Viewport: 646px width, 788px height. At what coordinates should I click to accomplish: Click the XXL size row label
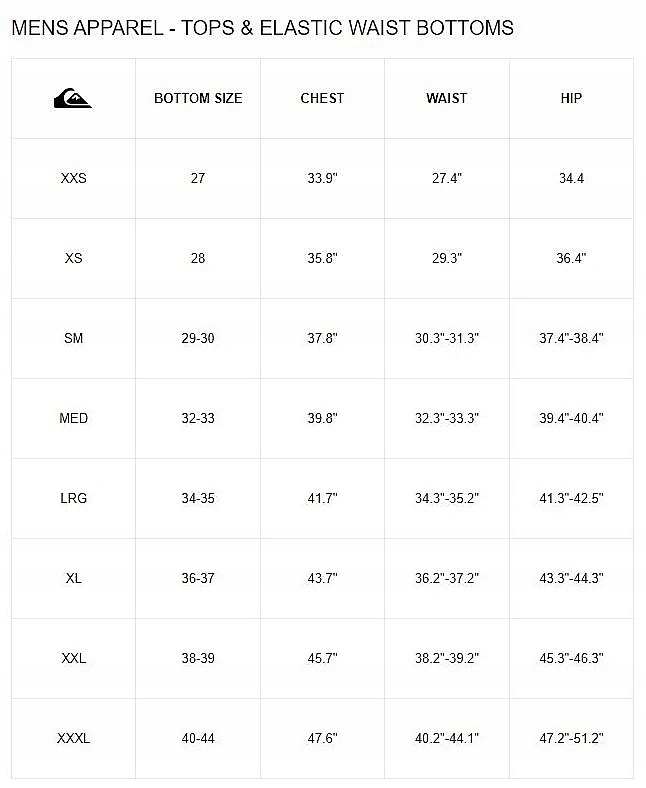(x=73, y=658)
